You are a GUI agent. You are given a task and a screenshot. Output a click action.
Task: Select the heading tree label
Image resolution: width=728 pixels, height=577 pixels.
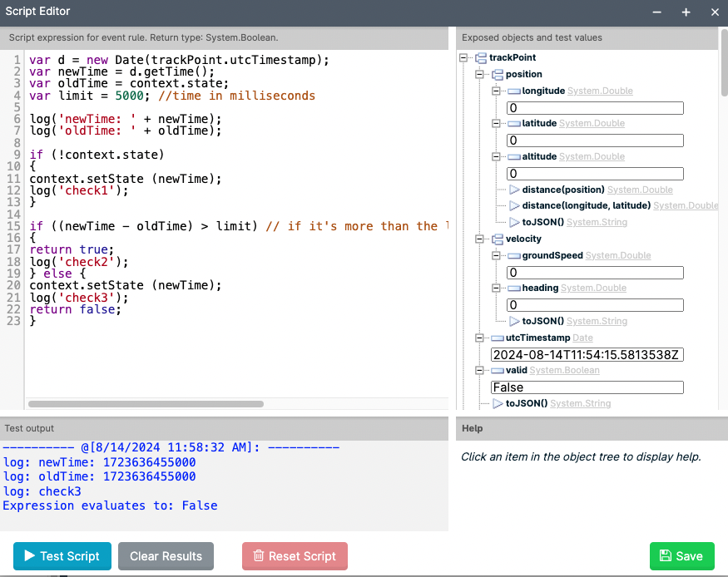[540, 288]
